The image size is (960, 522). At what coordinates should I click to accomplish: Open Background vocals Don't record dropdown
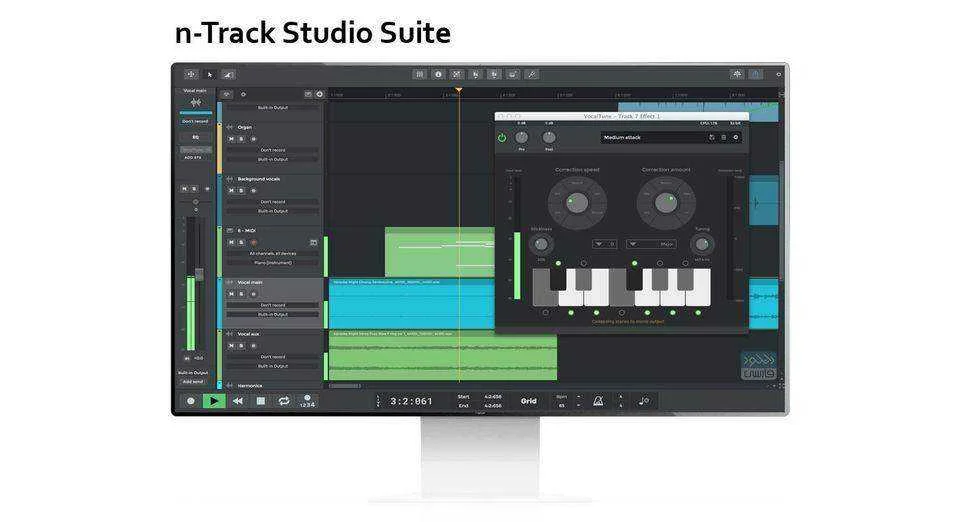pyautogui.click(x=273, y=201)
